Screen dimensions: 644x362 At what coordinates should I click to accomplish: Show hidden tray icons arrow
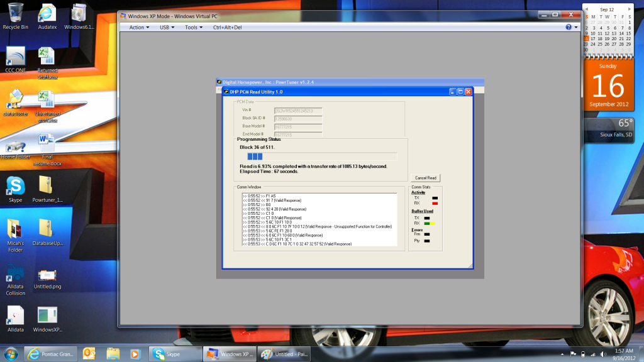point(562,354)
